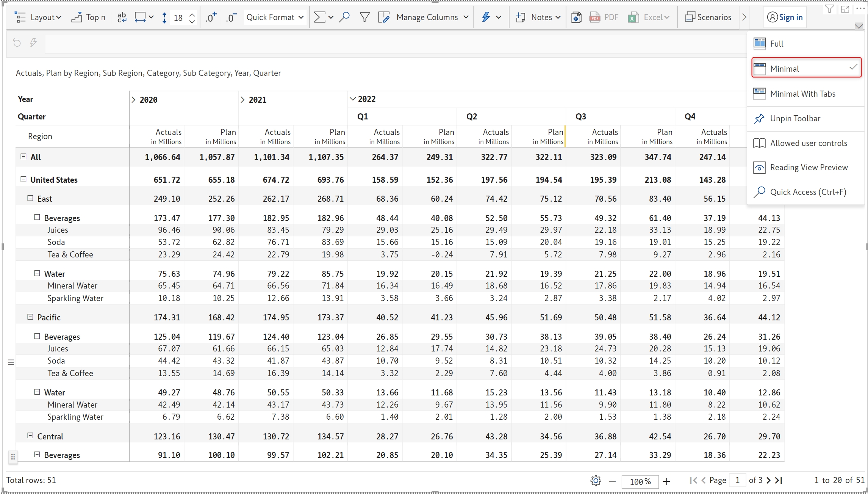Expand the 2020 year column
This screenshot has height=494, width=868.
133,100
